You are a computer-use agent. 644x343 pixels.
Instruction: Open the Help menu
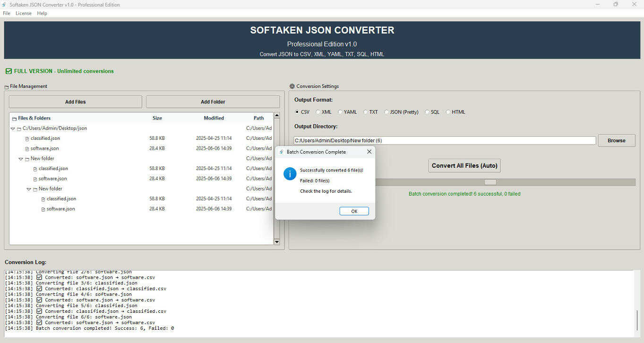click(42, 13)
